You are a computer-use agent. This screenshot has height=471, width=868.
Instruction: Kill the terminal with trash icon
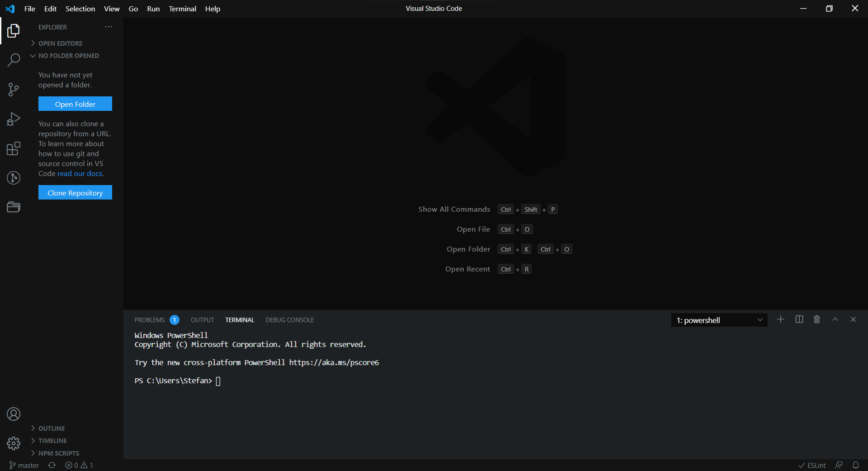pos(817,319)
